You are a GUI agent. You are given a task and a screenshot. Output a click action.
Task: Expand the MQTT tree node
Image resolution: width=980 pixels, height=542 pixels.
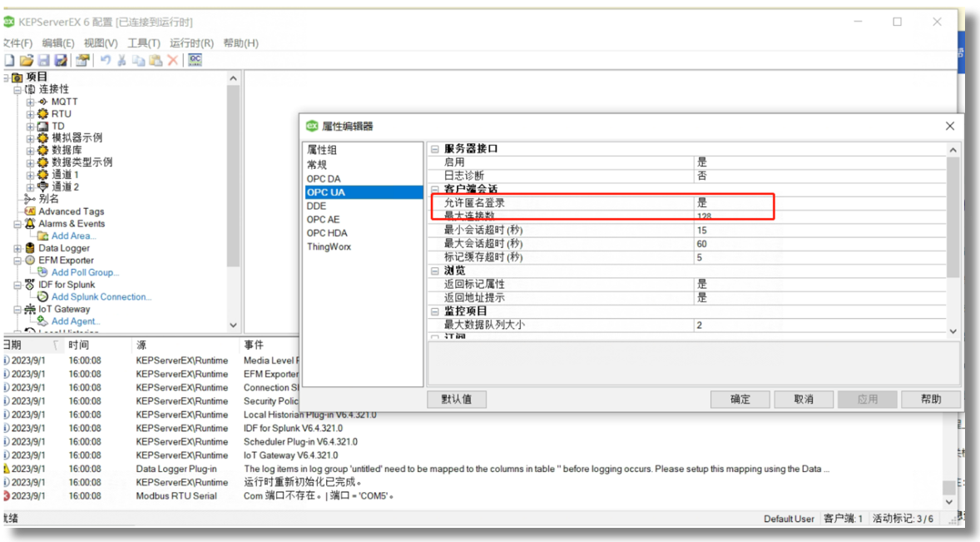point(30,102)
